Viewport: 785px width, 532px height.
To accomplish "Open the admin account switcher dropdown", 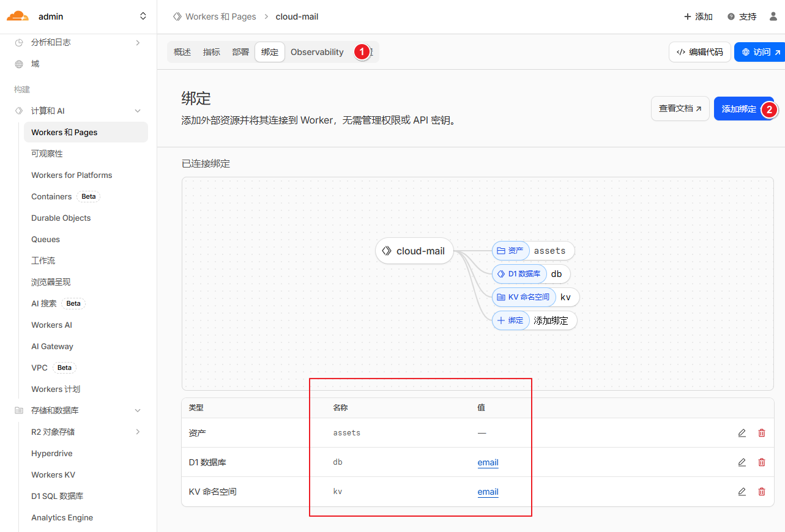I will 143,17.
